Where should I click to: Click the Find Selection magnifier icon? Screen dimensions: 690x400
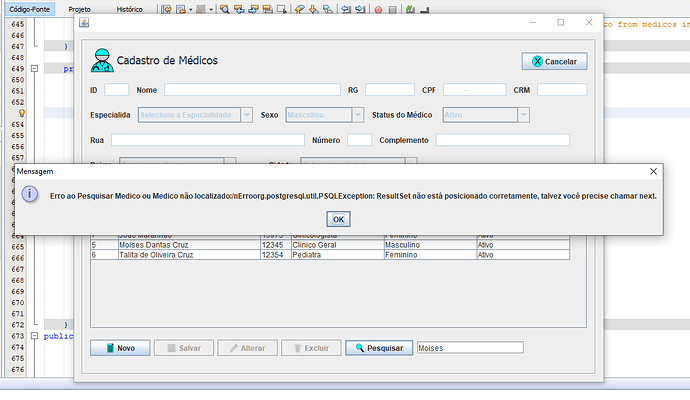(x=224, y=9)
